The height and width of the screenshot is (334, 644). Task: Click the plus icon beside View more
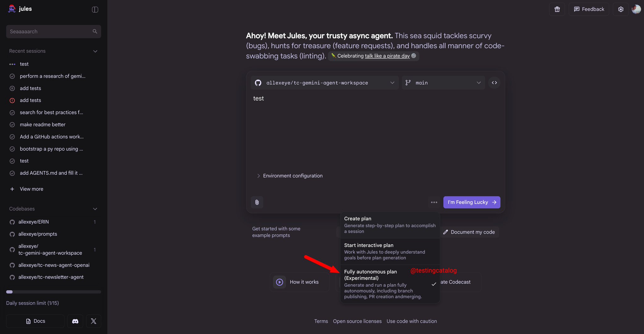click(12, 189)
